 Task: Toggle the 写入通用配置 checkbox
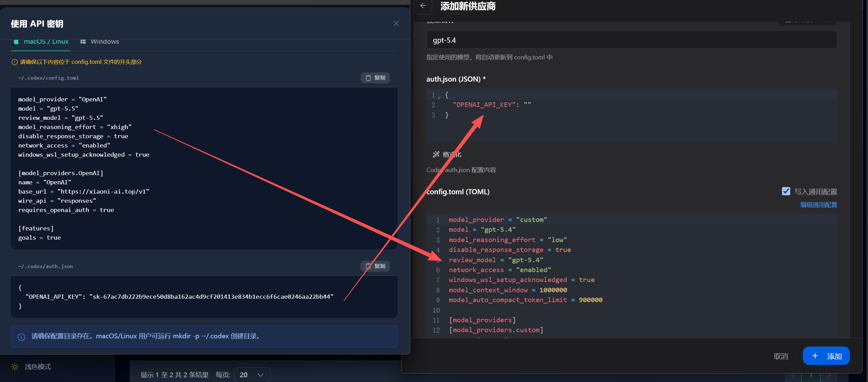[786, 191]
